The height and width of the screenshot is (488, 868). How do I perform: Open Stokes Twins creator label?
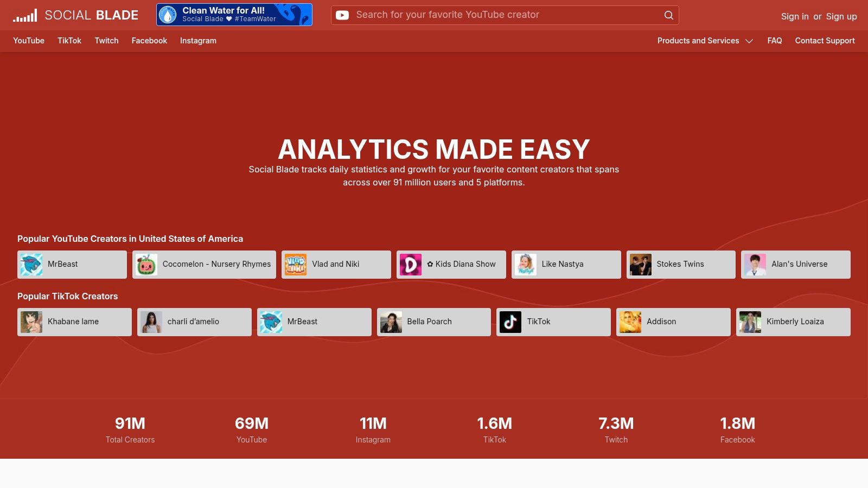coord(680,264)
